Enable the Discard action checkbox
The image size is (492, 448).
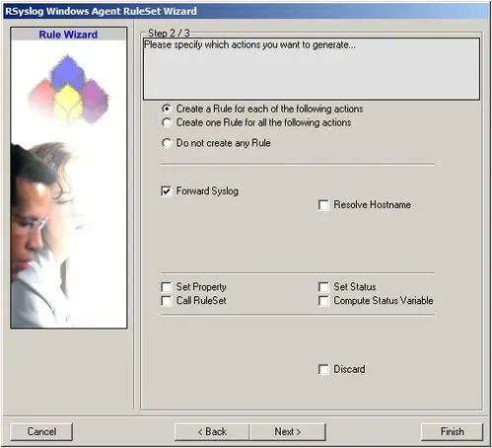pos(323,369)
